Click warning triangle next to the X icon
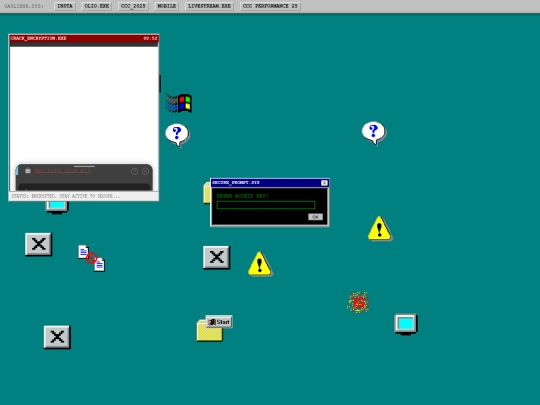 coord(260,264)
